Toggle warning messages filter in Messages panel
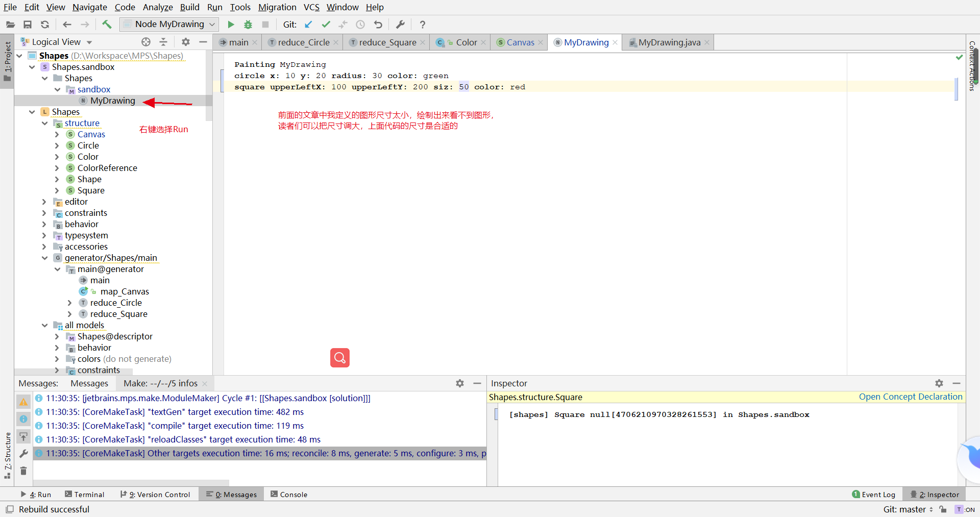 (x=23, y=402)
